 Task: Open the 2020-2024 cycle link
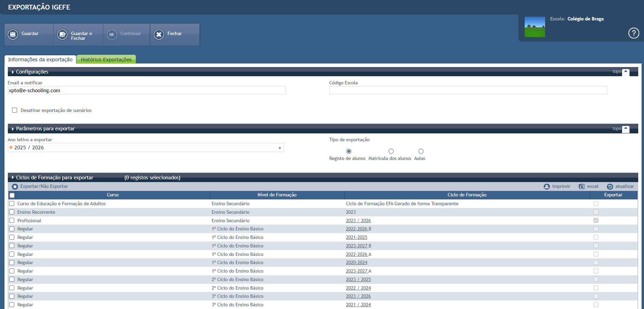(x=356, y=263)
